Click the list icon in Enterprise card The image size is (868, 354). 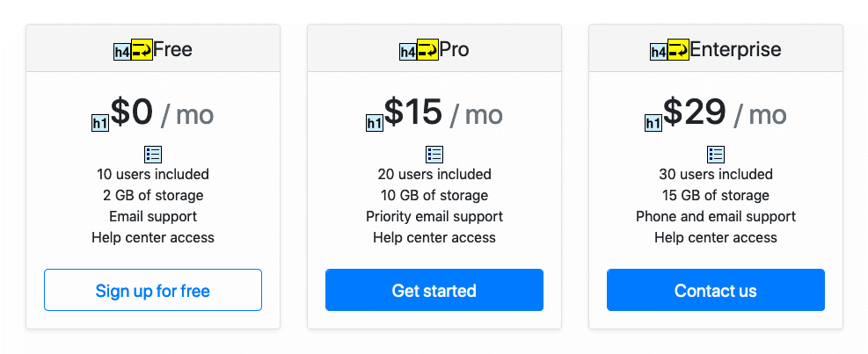tap(716, 155)
